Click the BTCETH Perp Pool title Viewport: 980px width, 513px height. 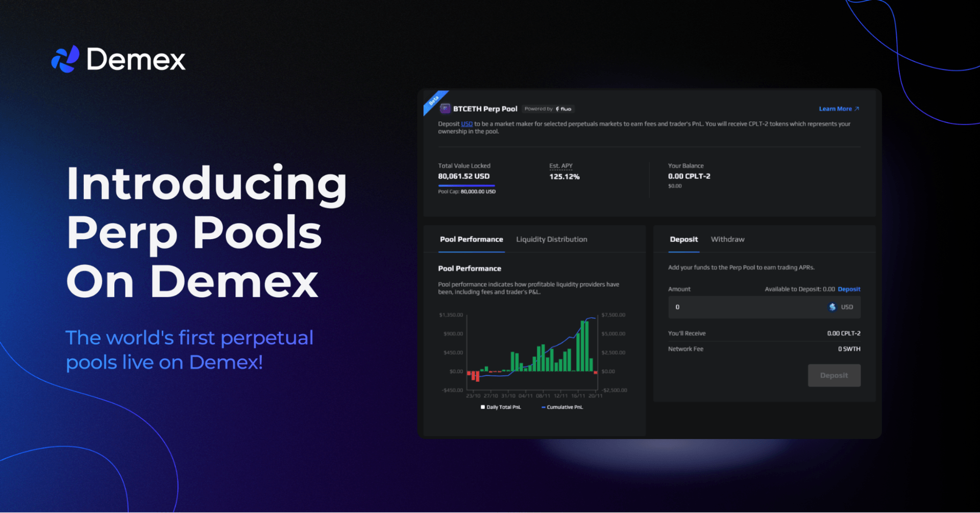tap(485, 109)
